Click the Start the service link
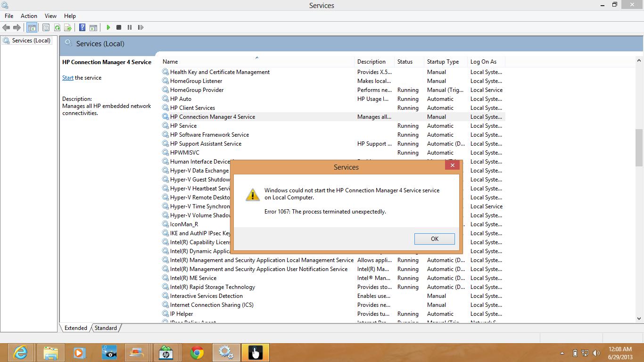This screenshot has width=644, height=362. pos(67,78)
